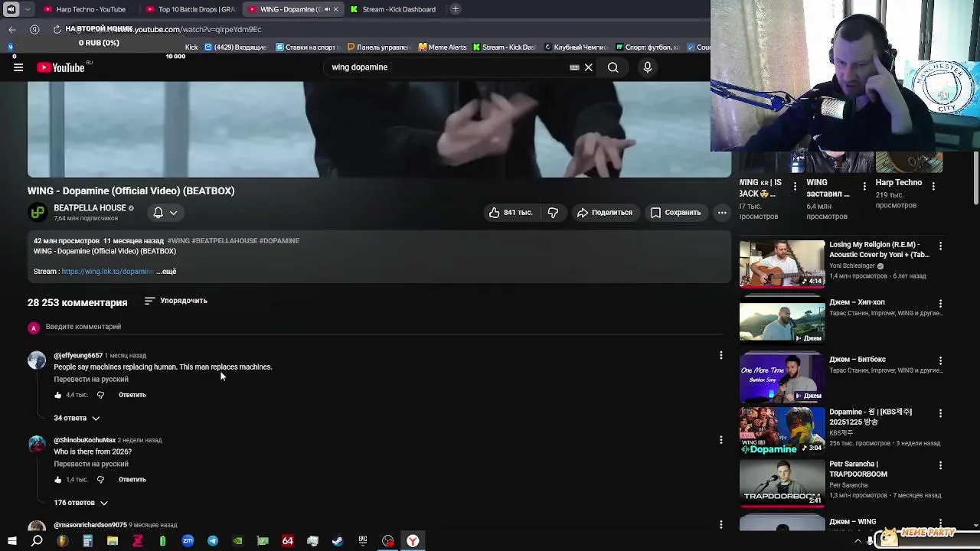Image resolution: width=980 pixels, height=551 pixels.
Task: Open options for Losing My Religion recommended video
Action: (940, 246)
